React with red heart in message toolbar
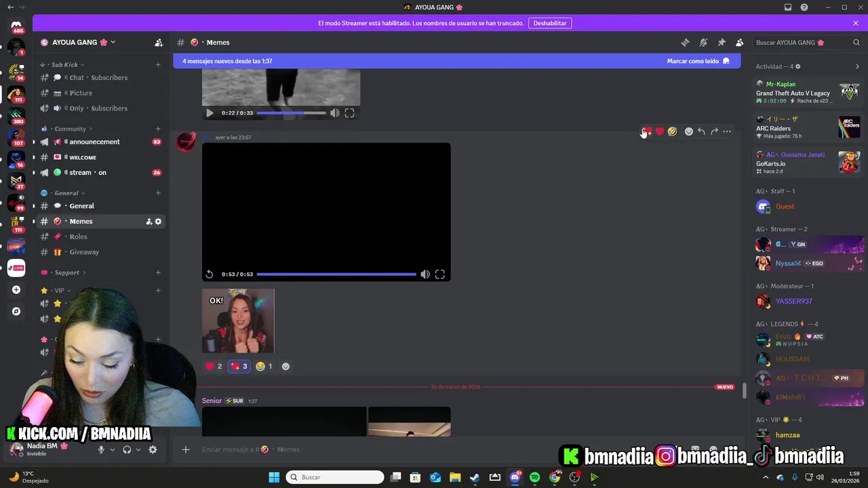This screenshot has width=868, height=488. pyautogui.click(x=659, y=131)
